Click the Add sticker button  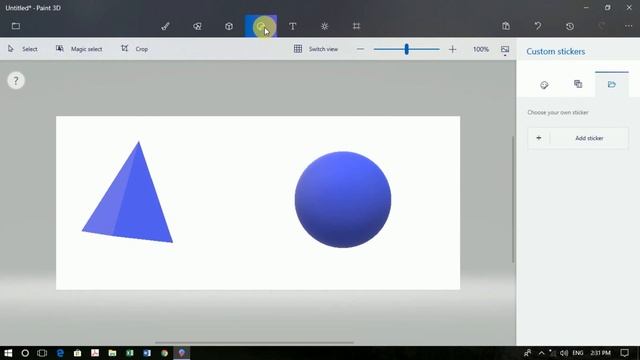578,138
